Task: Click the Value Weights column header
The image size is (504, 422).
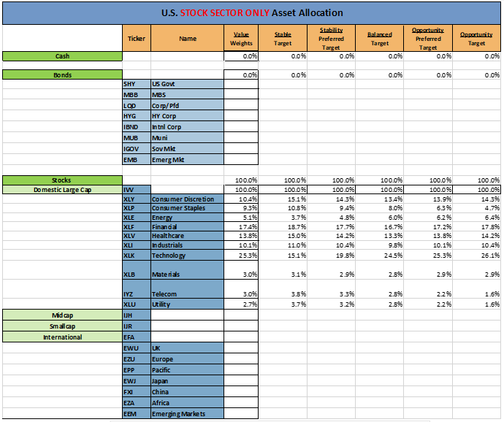Action: [242, 39]
